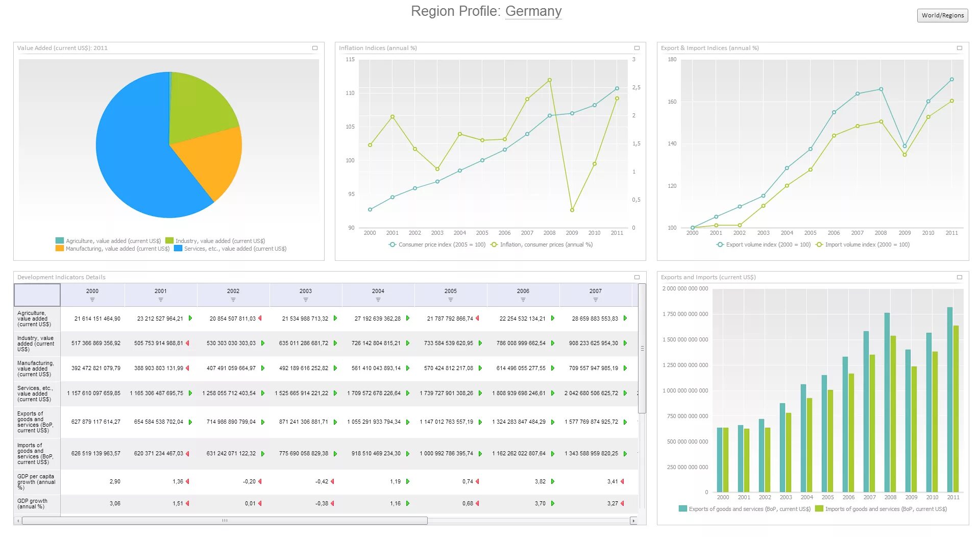Click red down arrow beside 388 903 803 131,99
The height and width of the screenshot is (537, 980).
click(188, 368)
